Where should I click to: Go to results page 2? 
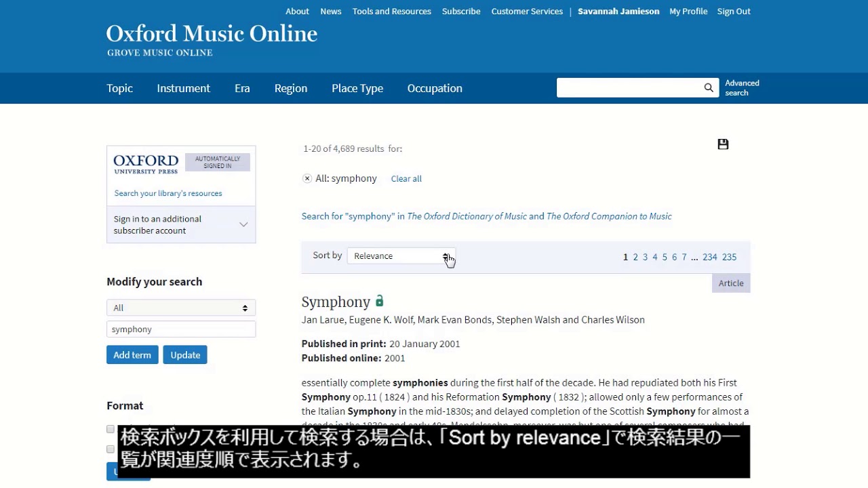click(635, 257)
